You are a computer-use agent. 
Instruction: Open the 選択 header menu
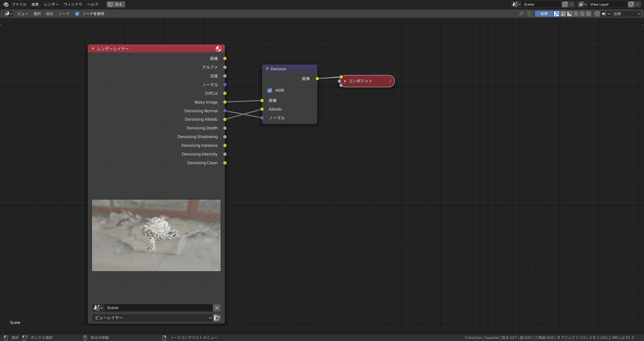pyautogui.click(x=37, y=13)
